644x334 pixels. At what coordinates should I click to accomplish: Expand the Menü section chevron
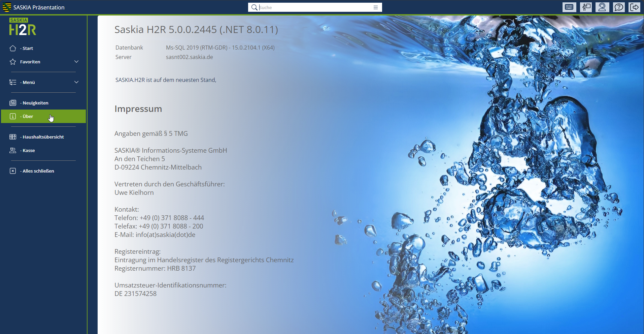pos(76,82)
